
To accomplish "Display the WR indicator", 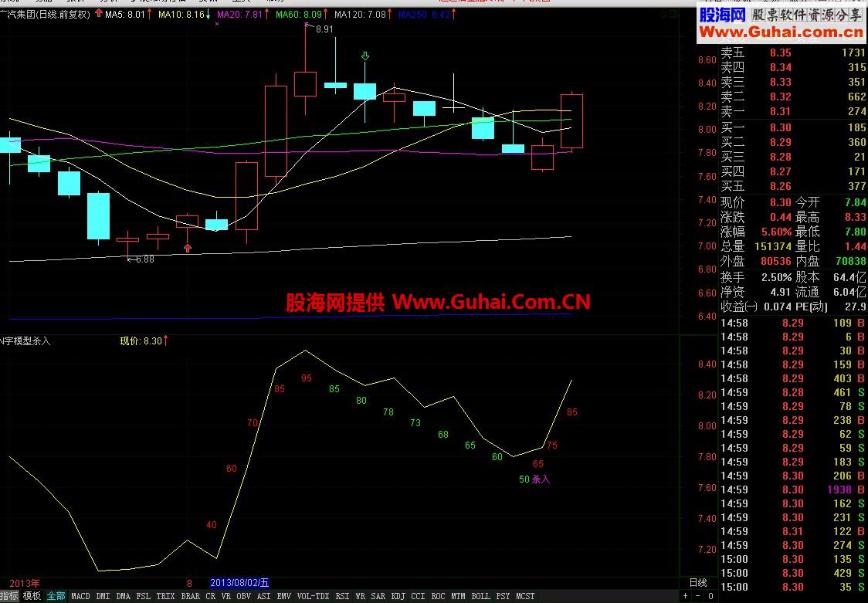I will tap(361, 596).
